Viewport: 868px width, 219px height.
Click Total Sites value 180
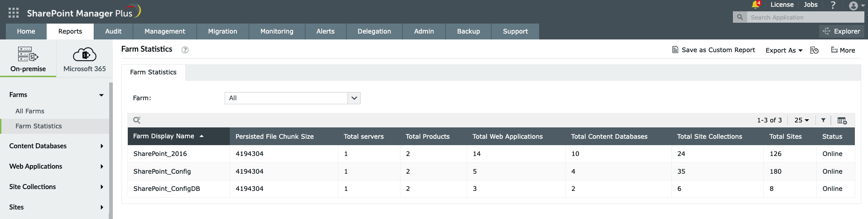[776, 171]
